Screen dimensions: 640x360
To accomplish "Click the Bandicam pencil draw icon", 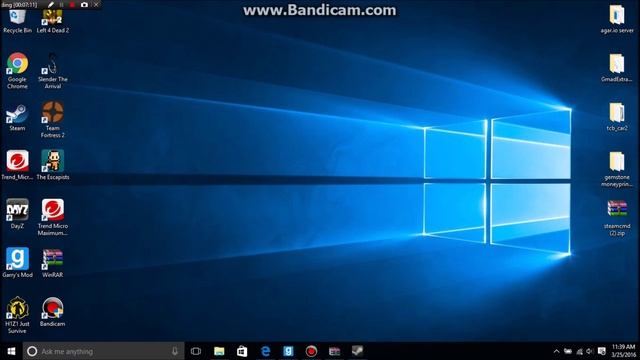I will [51, 4].
